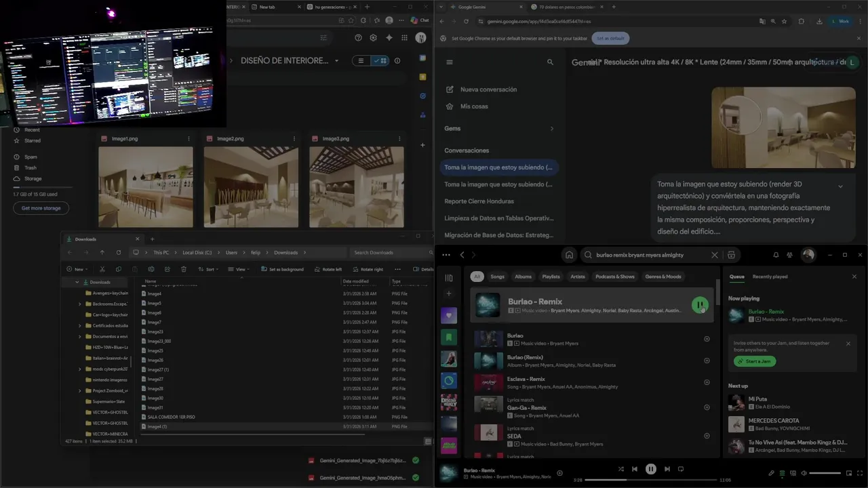Seek on the Spotify playback progress bar
This screenshot has height=488, width=868.
pyautogui.click(x=650, y=480)
